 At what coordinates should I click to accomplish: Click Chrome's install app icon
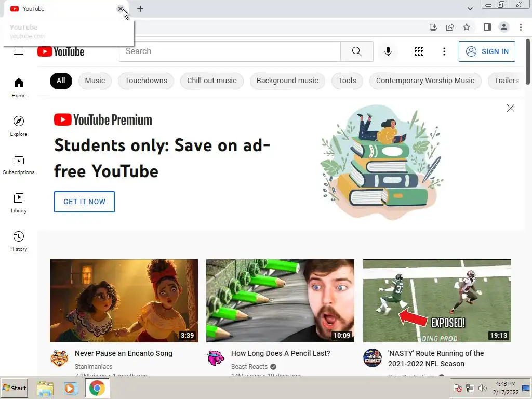point(433,27)
